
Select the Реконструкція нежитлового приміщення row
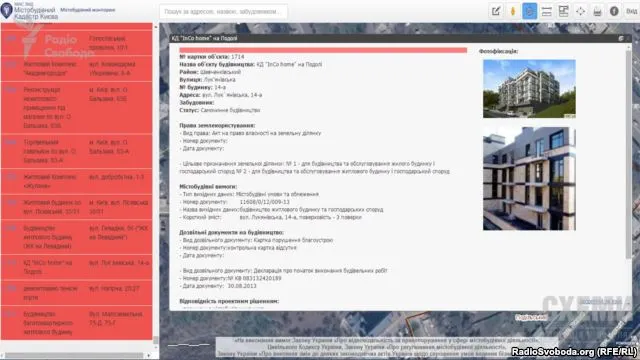76,107
